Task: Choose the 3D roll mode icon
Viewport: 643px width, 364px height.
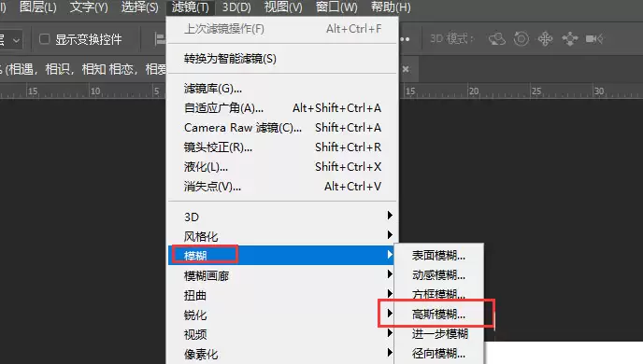Action: tap(522, 39)
